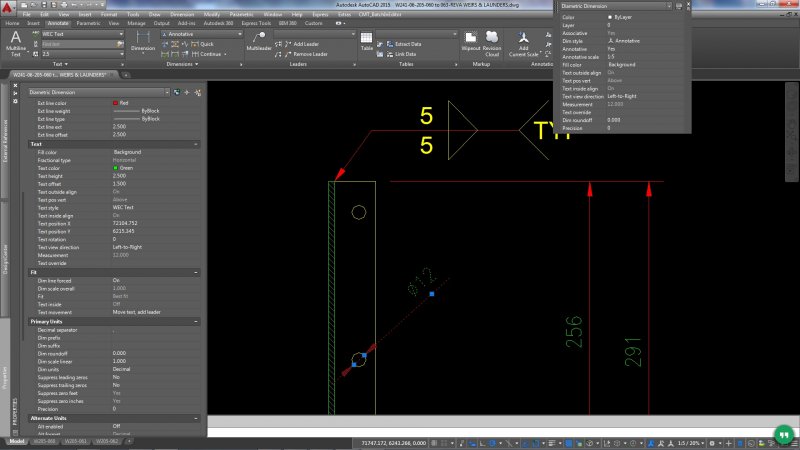The height and width of the screenshot is (450, 800).
Task: Select the W241 WEIRS & LAUNDERS drawing tab
Action: (x=61, y=75)
